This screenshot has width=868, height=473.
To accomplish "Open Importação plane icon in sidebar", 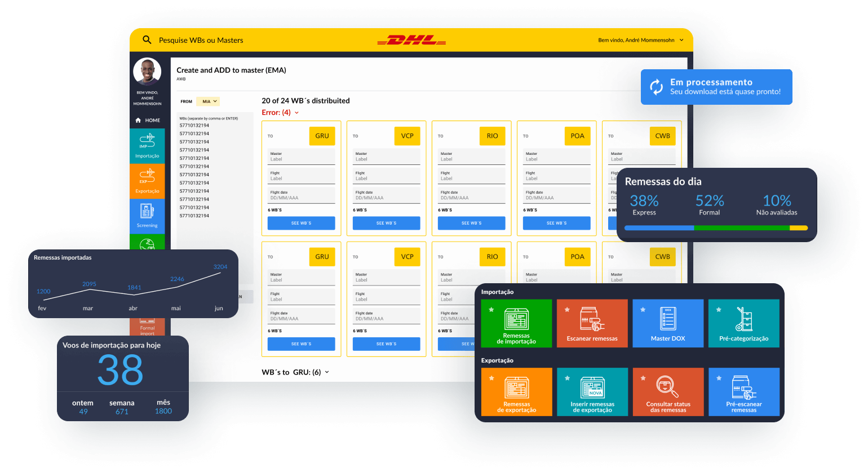I will pos(147,140).
